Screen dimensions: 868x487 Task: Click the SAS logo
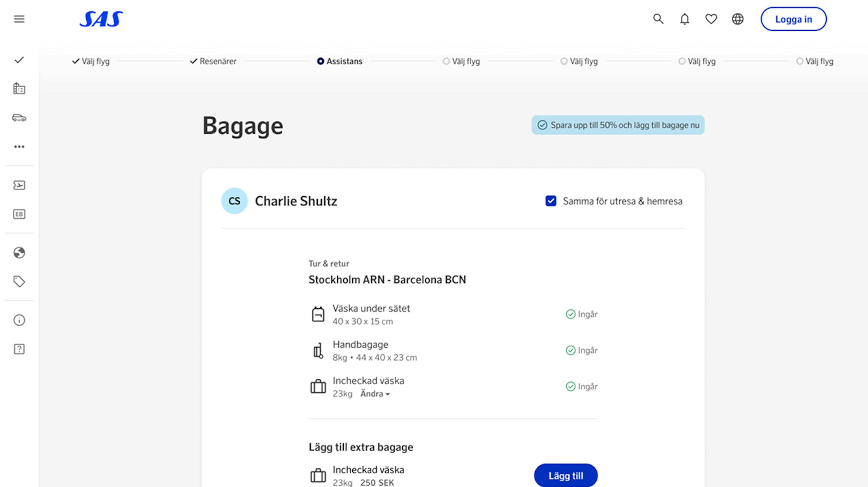[101, 19]
